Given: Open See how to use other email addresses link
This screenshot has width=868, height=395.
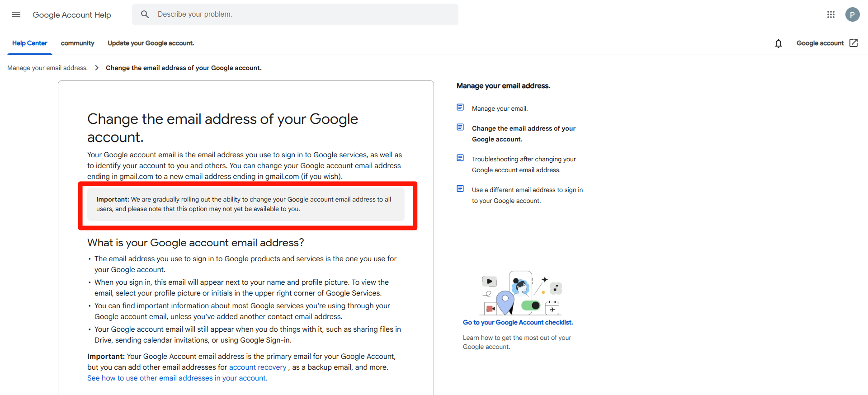Looking at the screenshot, I should click(x=177, y=378).
